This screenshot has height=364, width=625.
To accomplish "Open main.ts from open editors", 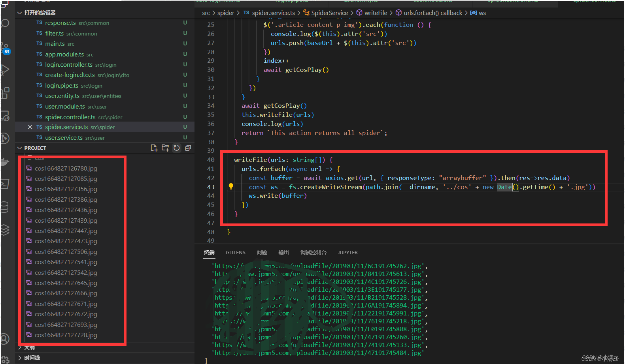I will [105, 43].
